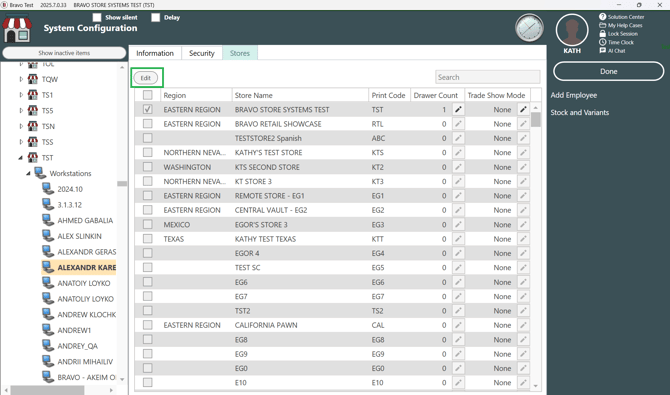The image size is (670, 395).
Task: Open the analog clock widget
Action: coord(529,28)
